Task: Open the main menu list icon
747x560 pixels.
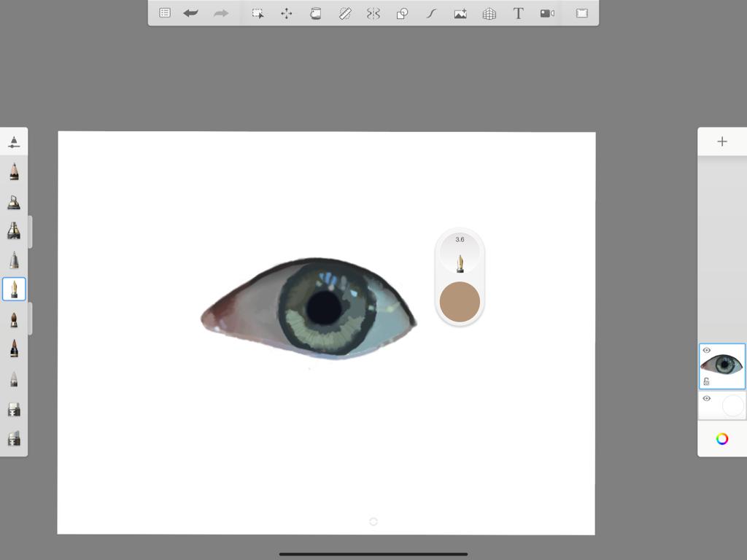Action: pyautogui.click(x=165, y=13)
